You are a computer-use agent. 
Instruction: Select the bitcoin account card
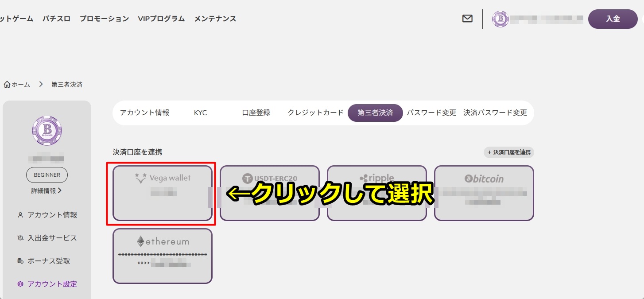pos(484,193)
